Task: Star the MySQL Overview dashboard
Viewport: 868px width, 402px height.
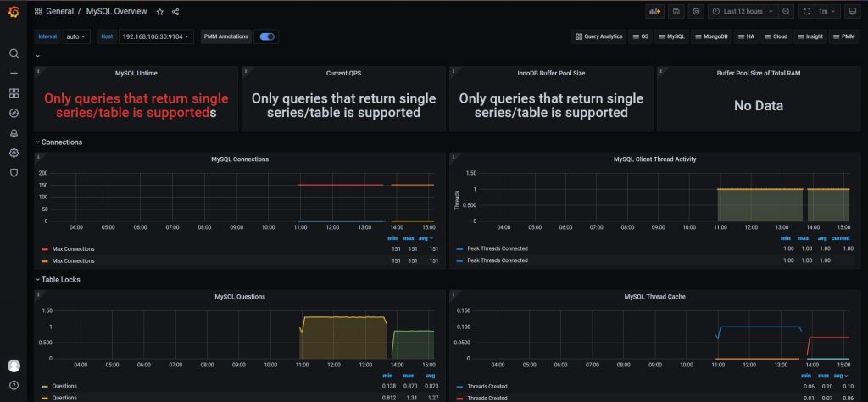Action: (x=160, y=12)
